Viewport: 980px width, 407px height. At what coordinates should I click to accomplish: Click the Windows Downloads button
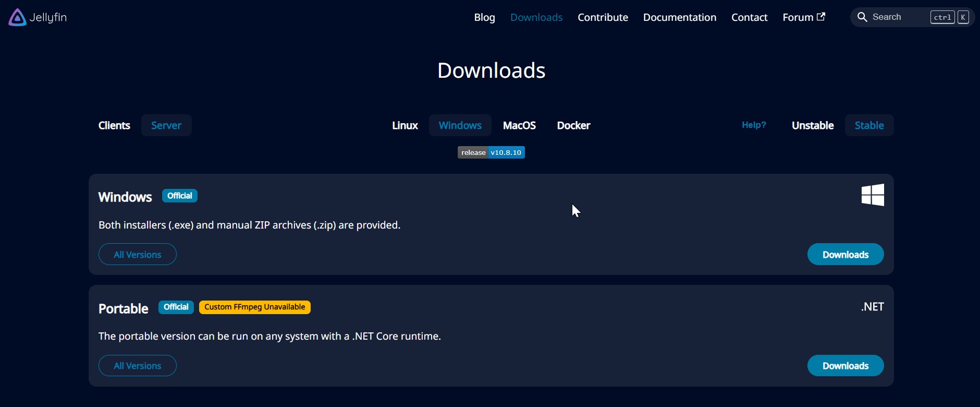(846, 254)
